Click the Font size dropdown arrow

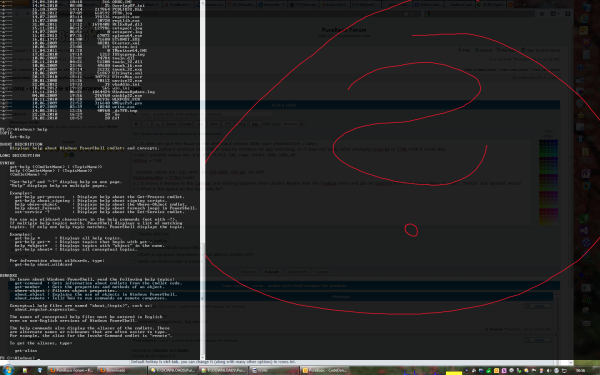click(x=302, y=124)
